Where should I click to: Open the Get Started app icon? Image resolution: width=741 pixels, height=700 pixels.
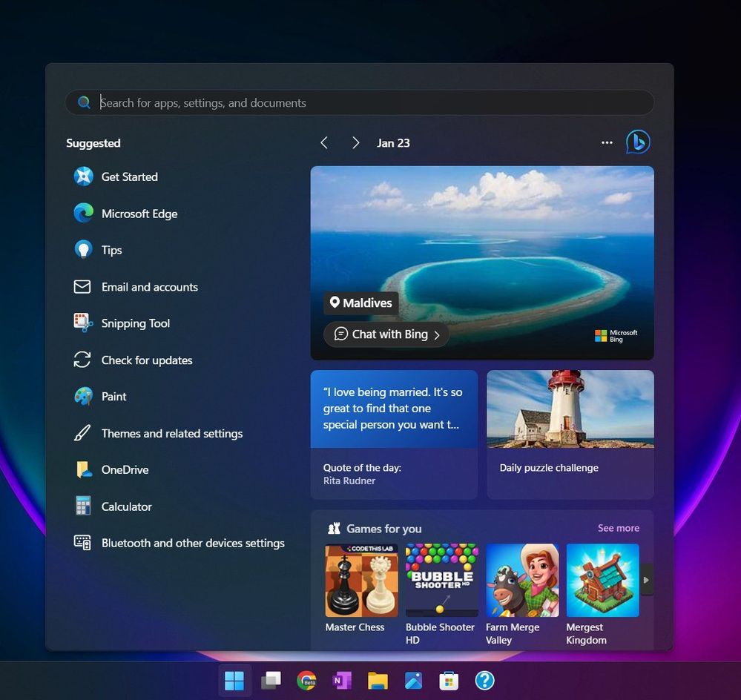tap(83, 176)
